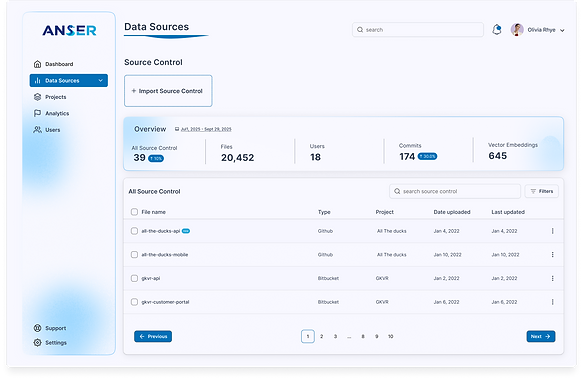Select Data Sources in the sidebar
583x380 pixels.
(x=69, y=80)
